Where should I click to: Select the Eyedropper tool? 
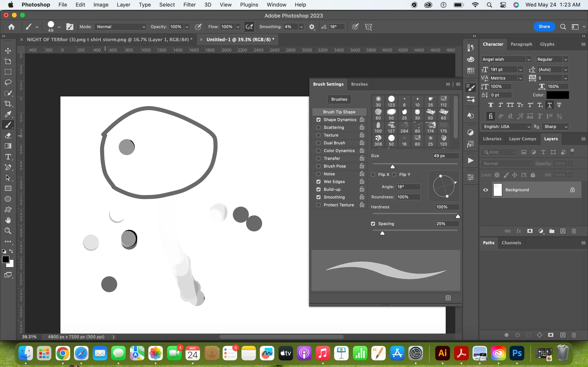coord(8,114)
